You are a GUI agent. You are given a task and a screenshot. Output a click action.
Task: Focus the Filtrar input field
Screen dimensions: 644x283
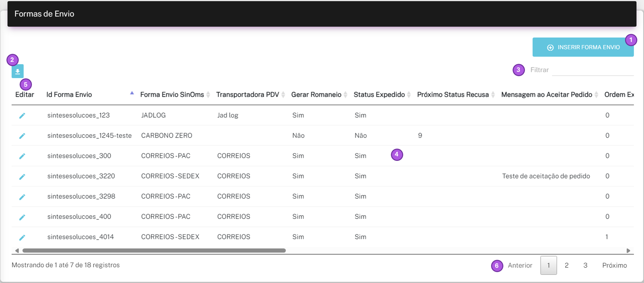(593, 70)
